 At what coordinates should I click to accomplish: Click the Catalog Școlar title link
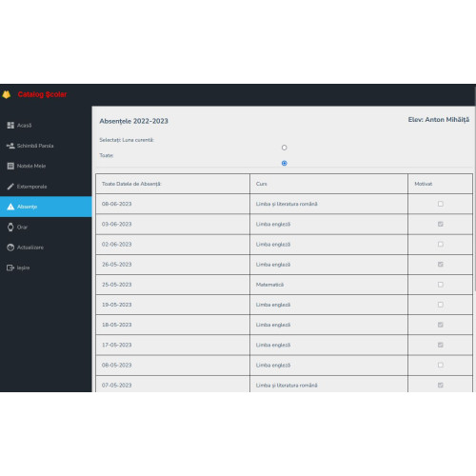point(42,94)
